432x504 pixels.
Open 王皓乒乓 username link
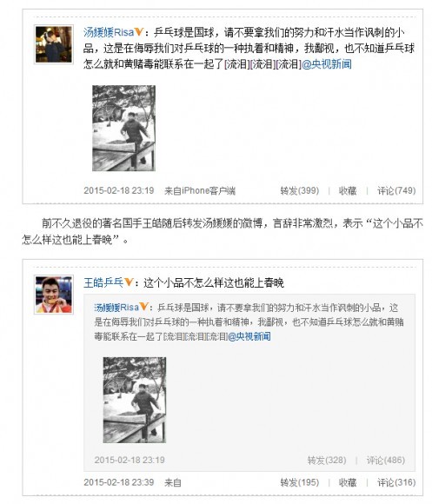[x=103, y=282]
